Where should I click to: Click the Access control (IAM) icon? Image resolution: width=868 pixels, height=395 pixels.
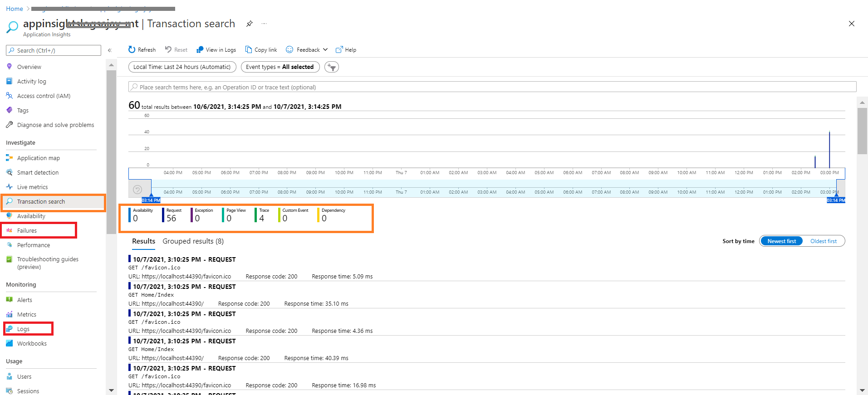(10, 96)
